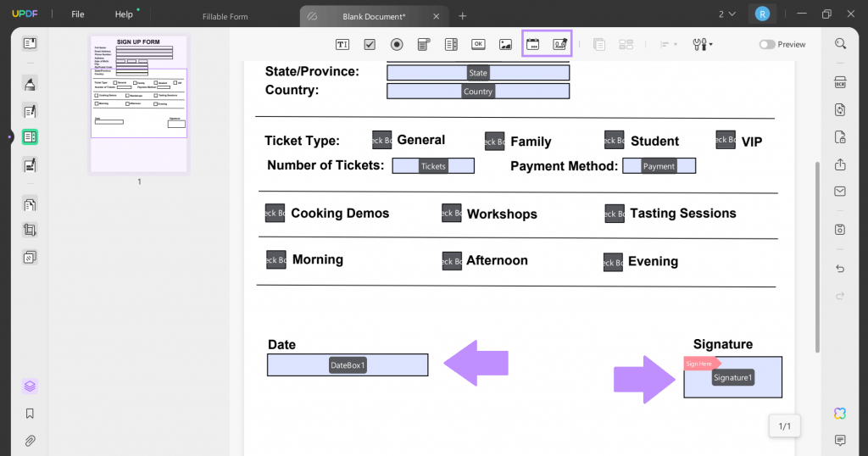Screen dimensions: 868x456
Task: Select the Digital Signature field tool
Action: [560, 44]
